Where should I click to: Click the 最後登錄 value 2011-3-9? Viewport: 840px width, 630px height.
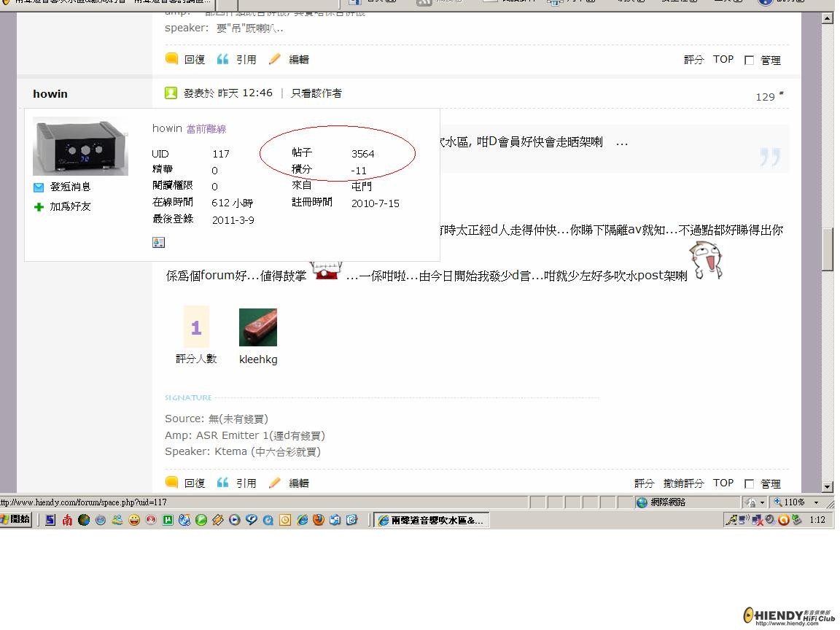point(233,219)
